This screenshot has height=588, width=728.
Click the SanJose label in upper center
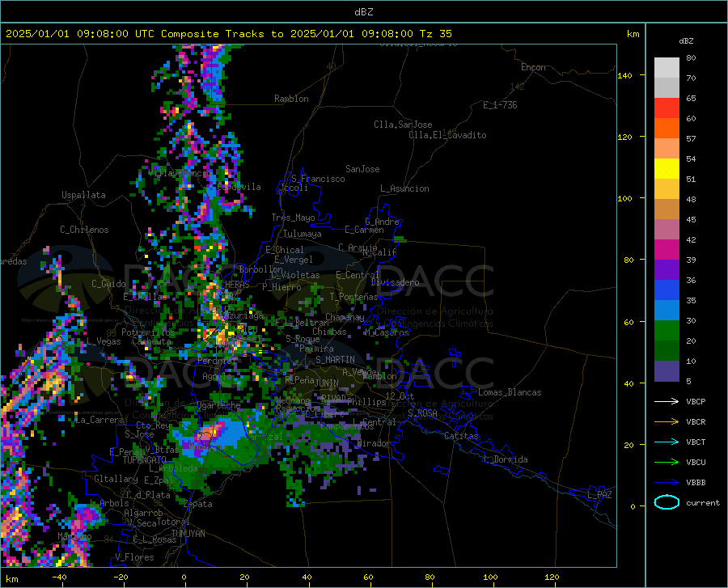(x=362, y=169)
